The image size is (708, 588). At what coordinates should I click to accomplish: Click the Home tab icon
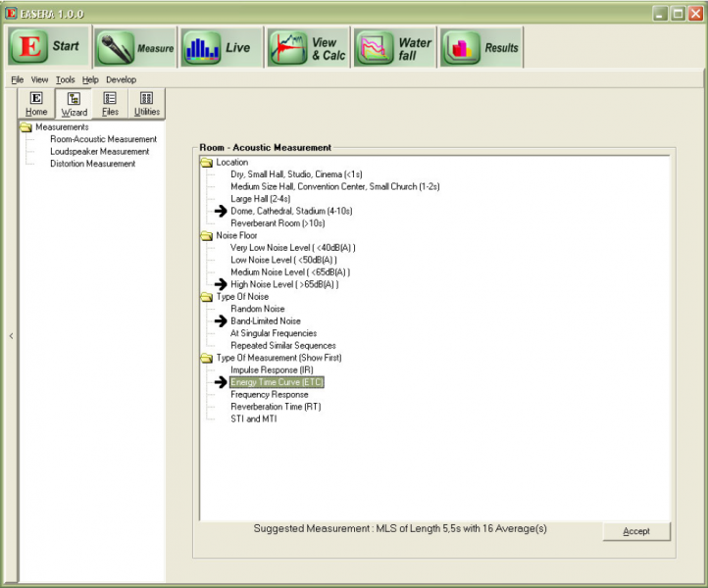coord(36,98)
